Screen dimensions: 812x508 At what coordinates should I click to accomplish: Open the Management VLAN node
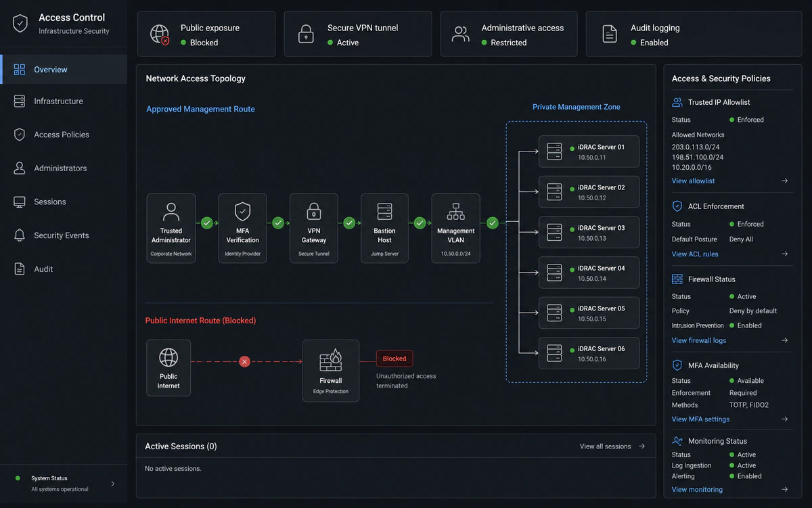click(x=456, y=228)
